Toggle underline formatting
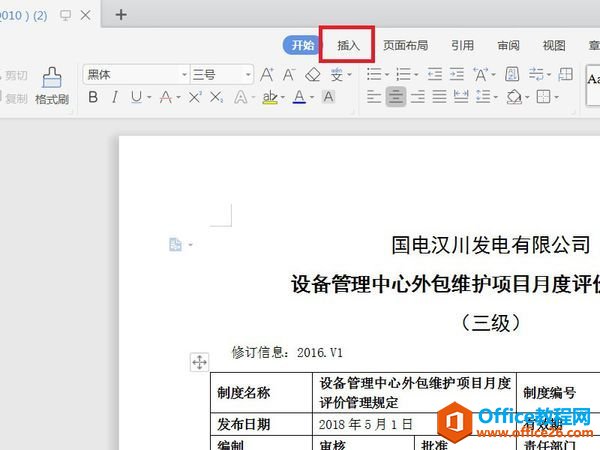The width and height of the screenshot is (600, 450). pyautogui.click(x=135, y=97)
